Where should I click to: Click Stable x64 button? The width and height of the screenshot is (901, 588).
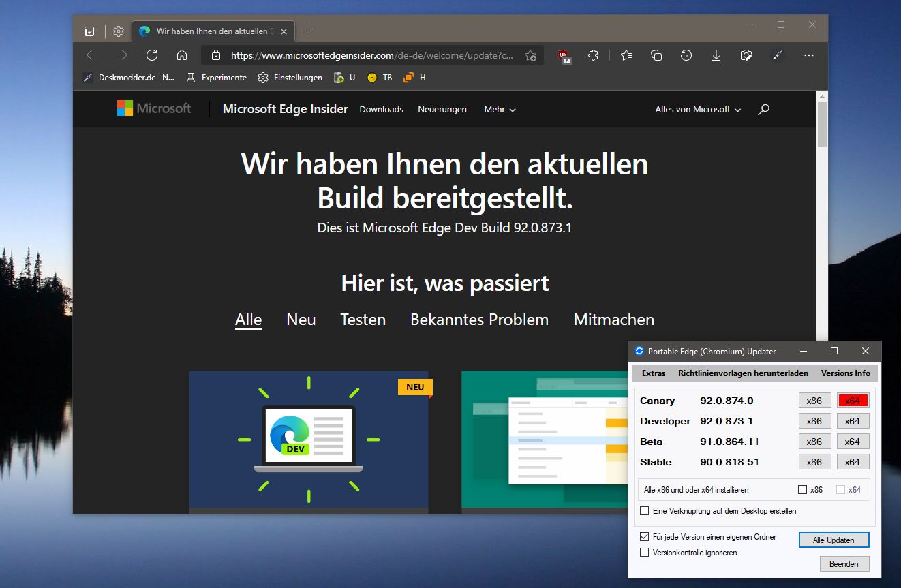(853, 462)
